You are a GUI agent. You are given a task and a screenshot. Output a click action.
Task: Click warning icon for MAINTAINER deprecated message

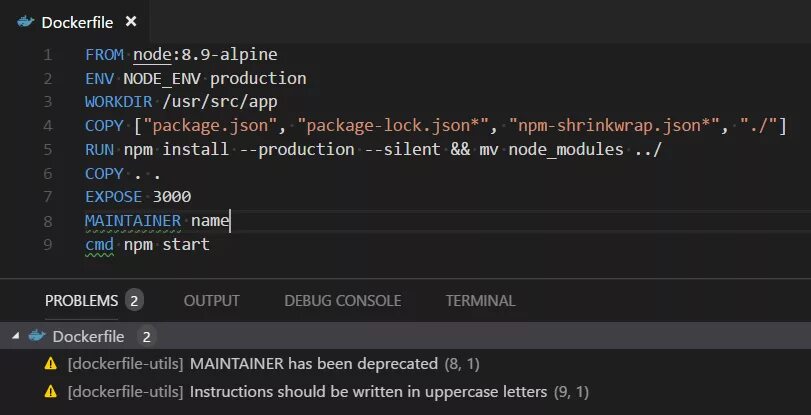(51, 364)
